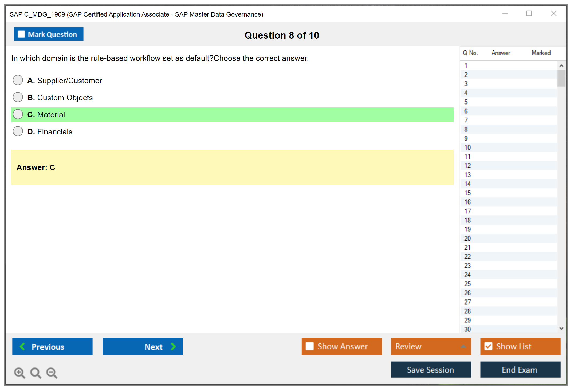Click the question list scrollbar thumb
Image resolution: width=574 pixels, height=392 pixels.
click(561, 78)
